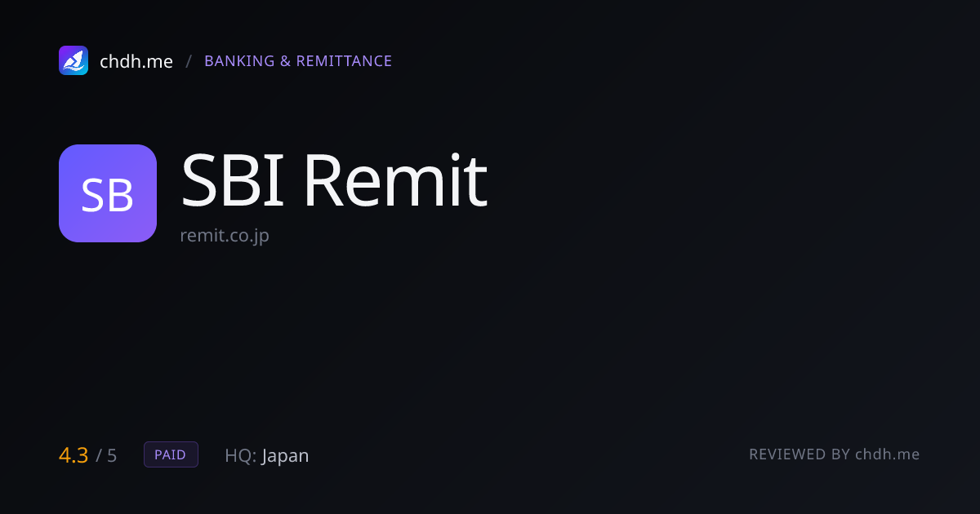The image size is (980, 514).
Task: Click the PAID badge
Action: click(171, 454)
